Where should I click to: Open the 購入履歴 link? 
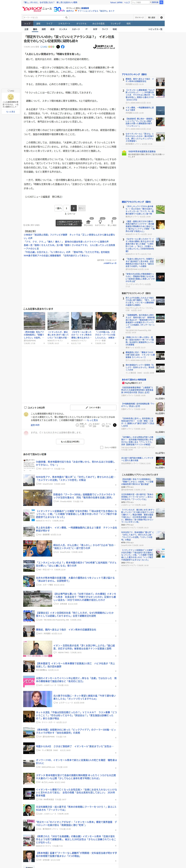[x=152, y=18]
